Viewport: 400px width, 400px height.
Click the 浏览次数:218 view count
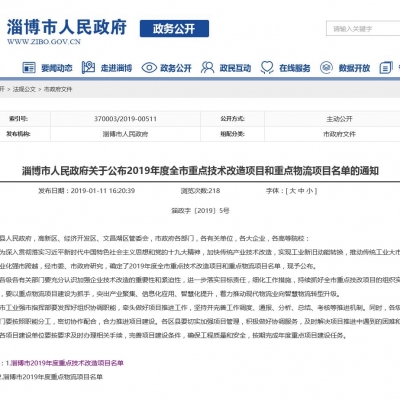pos(200,191)
